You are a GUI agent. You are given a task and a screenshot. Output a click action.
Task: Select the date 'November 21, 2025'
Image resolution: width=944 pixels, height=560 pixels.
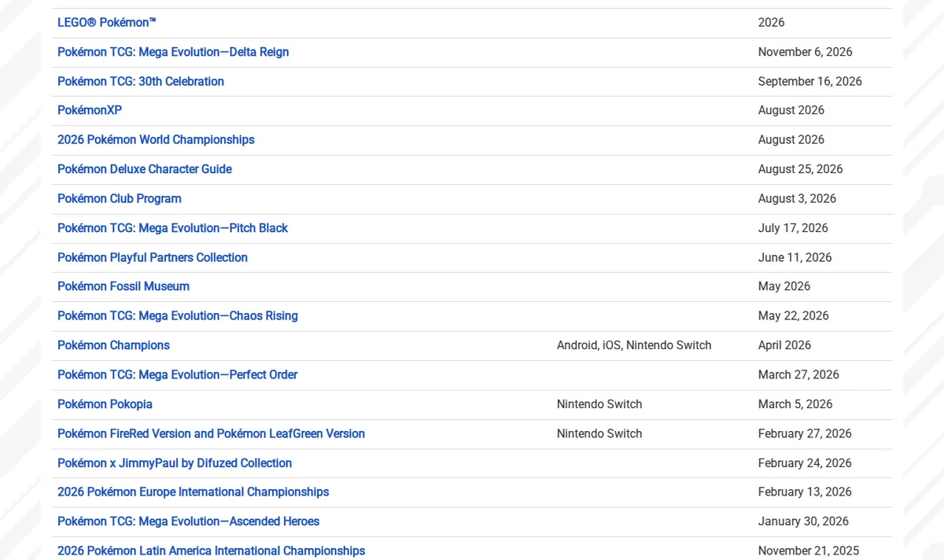(x=809, y=551)
